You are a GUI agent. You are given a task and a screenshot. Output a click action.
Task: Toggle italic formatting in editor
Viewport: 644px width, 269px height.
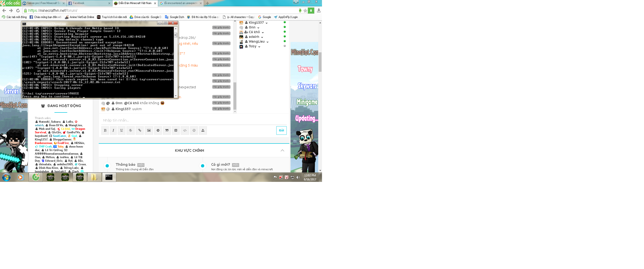(113, 130)
